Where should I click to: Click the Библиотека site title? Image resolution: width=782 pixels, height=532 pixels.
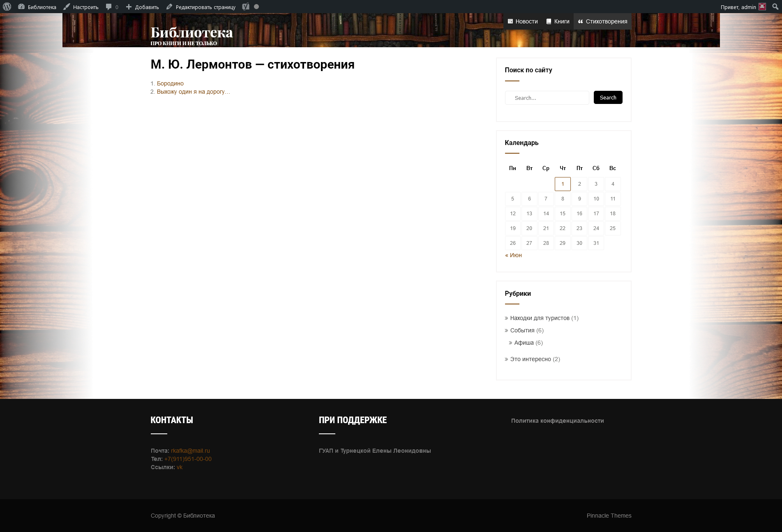(x=192, y=32)
